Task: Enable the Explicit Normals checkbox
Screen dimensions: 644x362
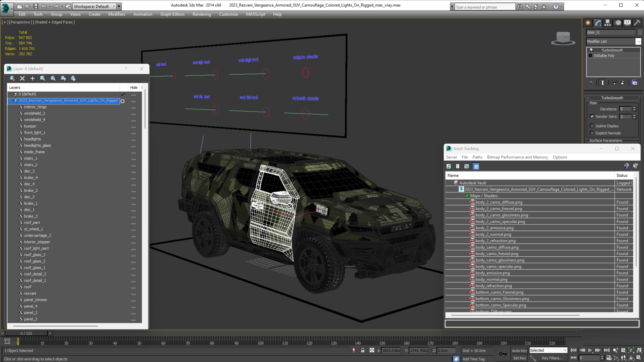Action: 592,133
